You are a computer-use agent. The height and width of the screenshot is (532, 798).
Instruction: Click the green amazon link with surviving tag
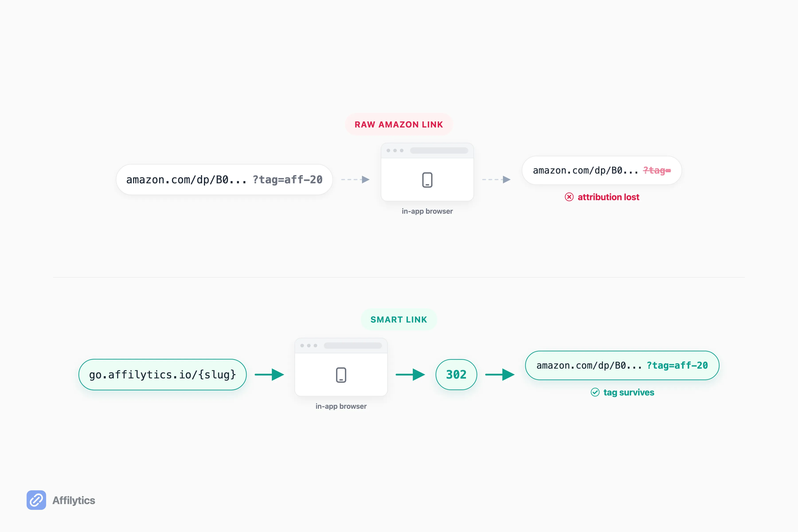click(x=622, y=365)
